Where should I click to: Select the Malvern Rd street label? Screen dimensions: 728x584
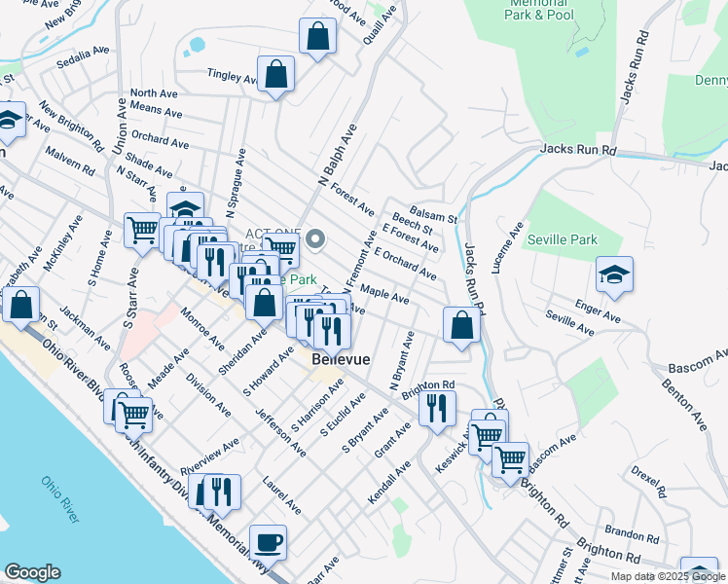(70, 161)
